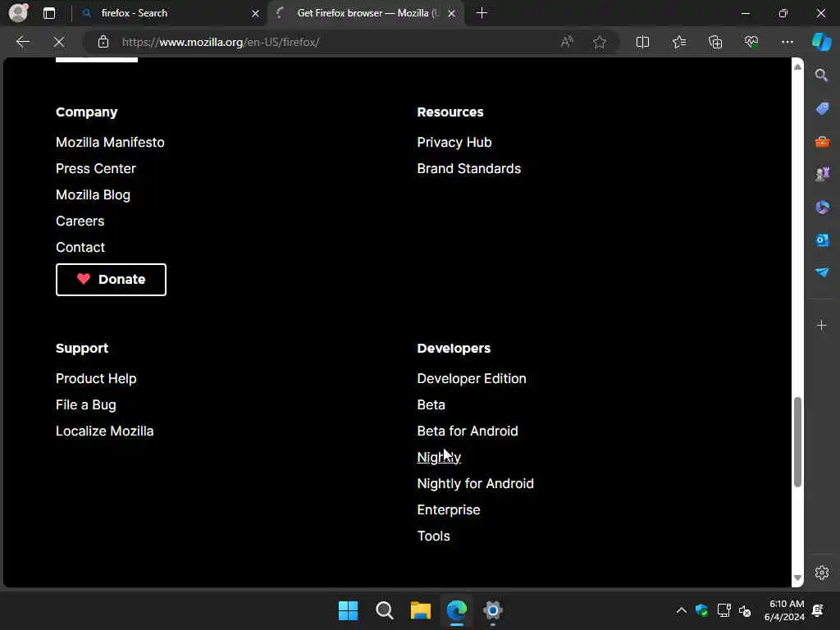
Task: Open the notification bell in the tray
Action: [818, 610]
